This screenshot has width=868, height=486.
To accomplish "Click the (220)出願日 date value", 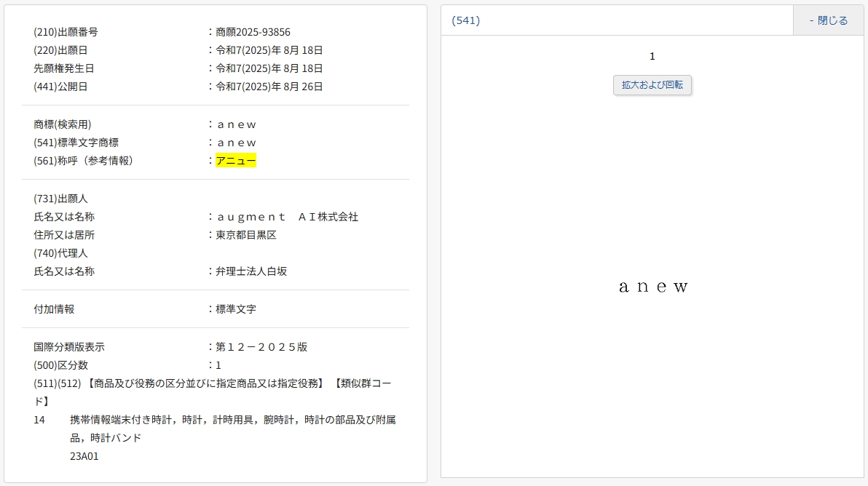I will coord(269,50).
